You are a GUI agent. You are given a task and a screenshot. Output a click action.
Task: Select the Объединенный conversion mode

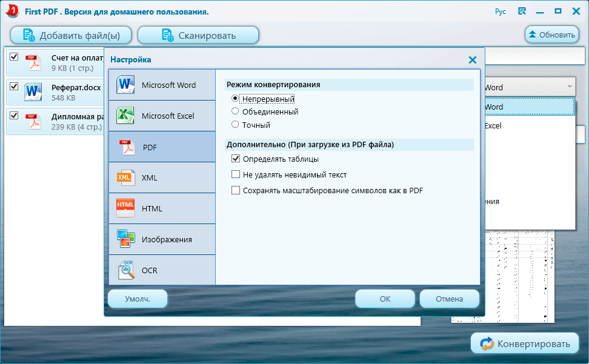coord(235,111)
